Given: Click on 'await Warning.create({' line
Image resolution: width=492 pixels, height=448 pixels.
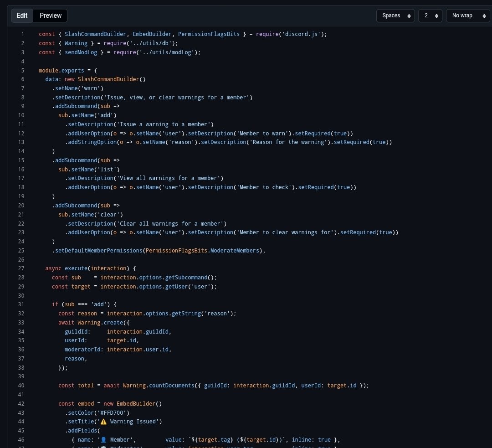Looking at the screenshot, I should click(x=94, y=323).
